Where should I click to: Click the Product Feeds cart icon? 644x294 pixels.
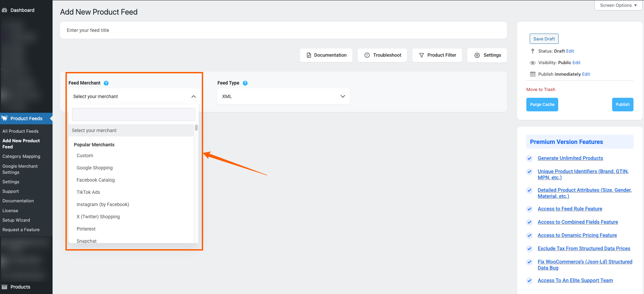click(4, 118)
